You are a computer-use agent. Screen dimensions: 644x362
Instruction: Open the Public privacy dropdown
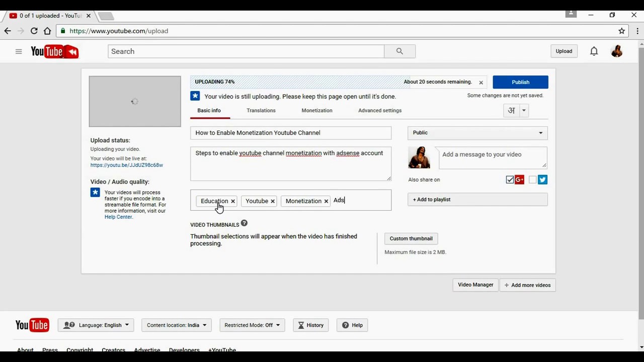[477, 133]
